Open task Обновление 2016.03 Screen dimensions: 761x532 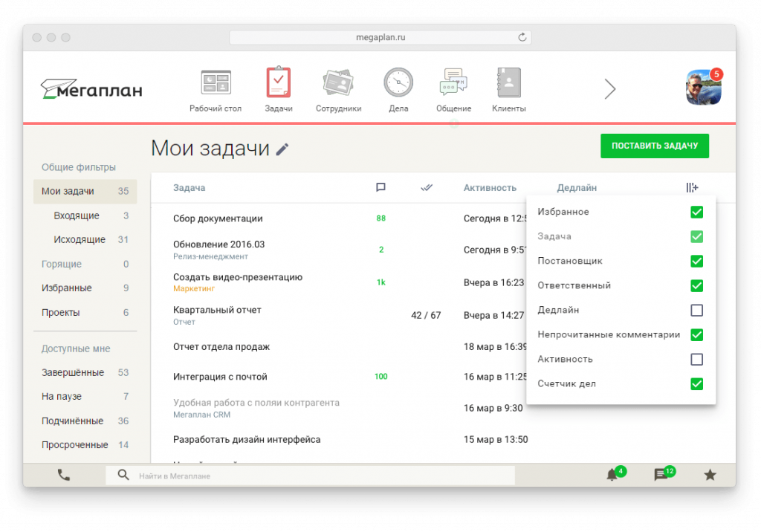[219, 244]
